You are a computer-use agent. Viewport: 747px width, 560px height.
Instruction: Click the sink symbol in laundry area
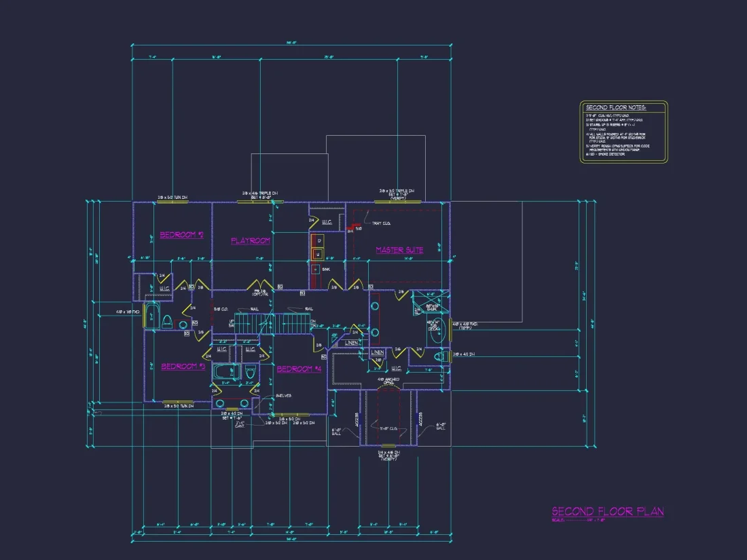[315, 269]
